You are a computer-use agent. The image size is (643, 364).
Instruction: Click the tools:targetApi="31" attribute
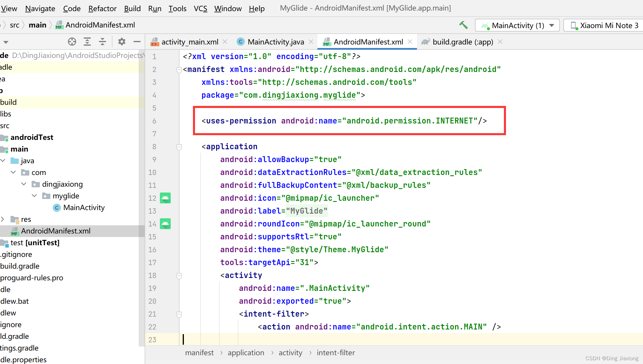coord(269,262)
